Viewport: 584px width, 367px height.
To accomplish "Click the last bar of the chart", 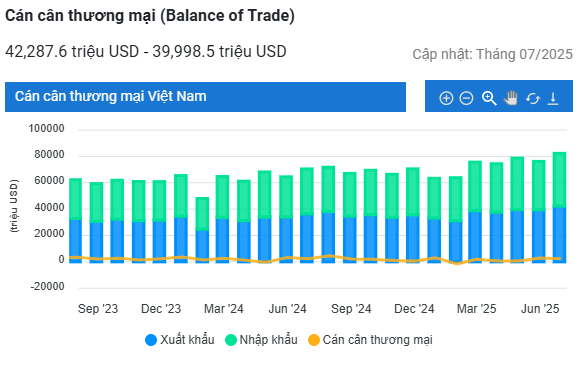I will tap(559, 208).
